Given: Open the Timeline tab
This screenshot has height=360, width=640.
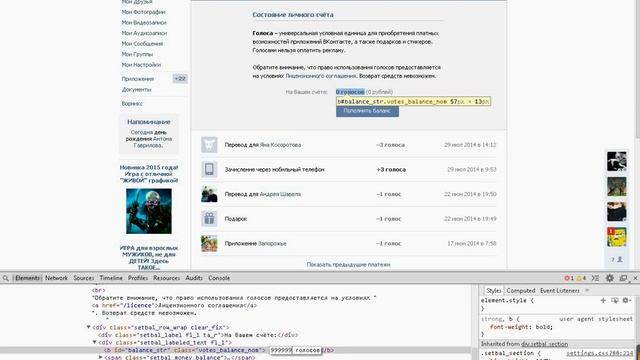Looking at the screenshot, I should point(111,278).
